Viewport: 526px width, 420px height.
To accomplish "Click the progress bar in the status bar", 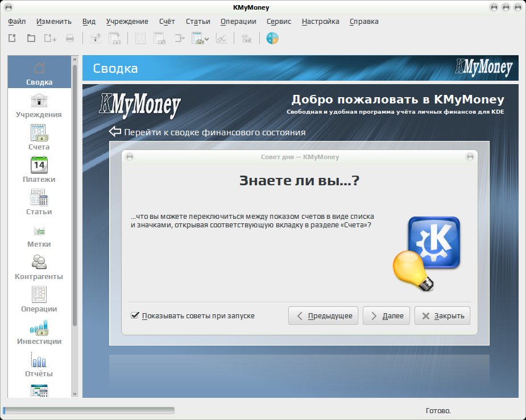I will (89, 410).
